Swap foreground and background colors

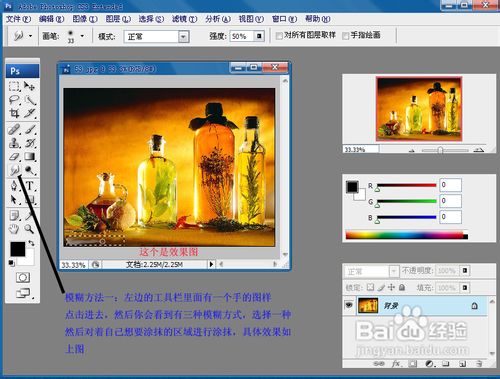pos(31,243)
